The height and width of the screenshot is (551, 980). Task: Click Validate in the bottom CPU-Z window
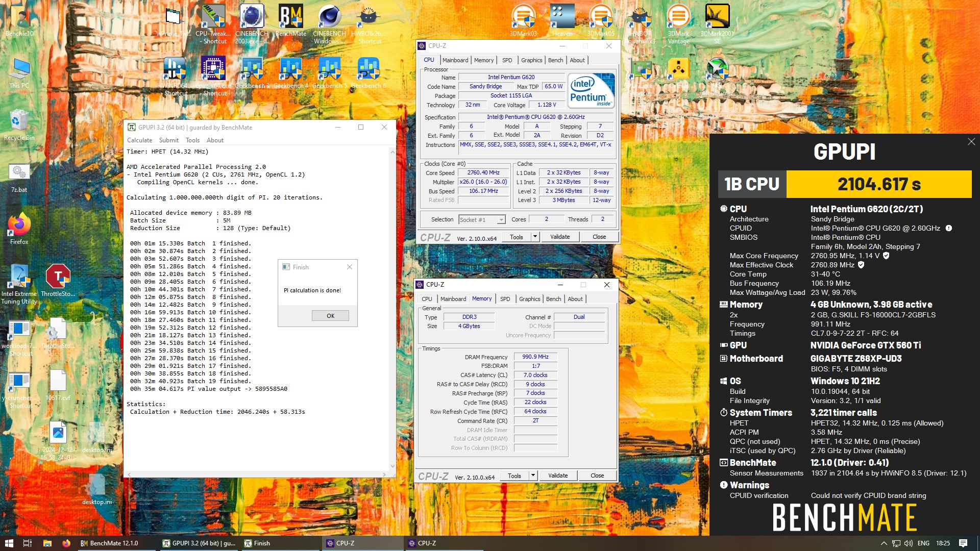pos(558,475)
